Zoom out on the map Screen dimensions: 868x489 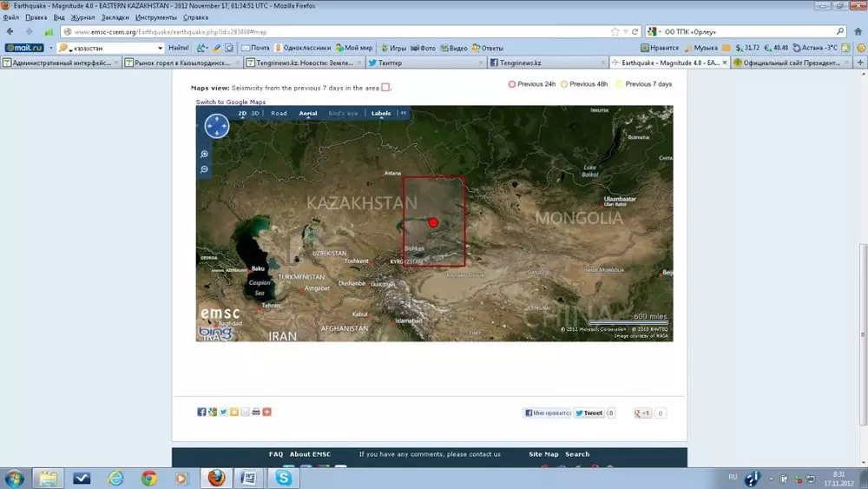click(205, 169)
